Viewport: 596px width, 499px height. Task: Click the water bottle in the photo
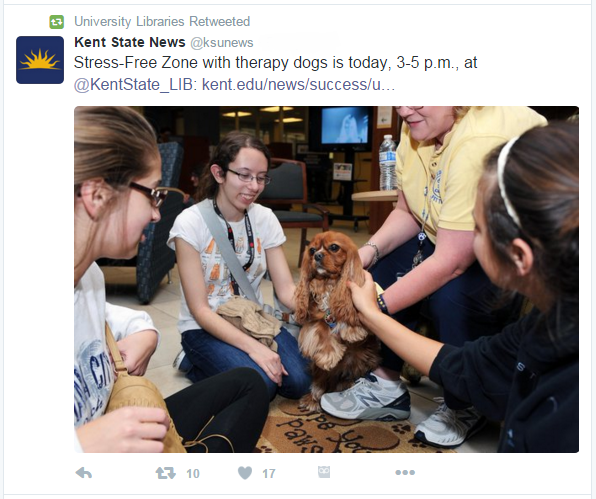click(387, 162)
